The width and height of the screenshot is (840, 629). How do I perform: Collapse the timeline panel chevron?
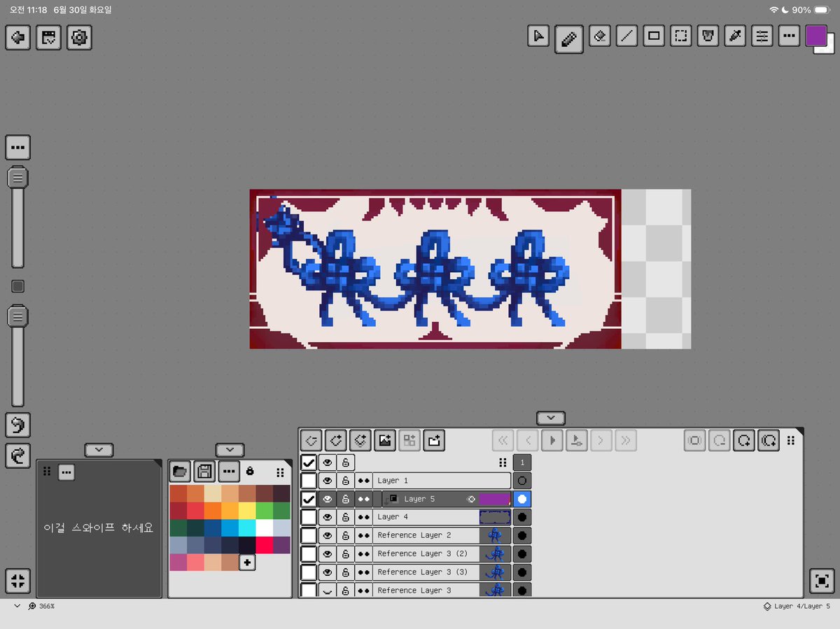pos(551,418)
